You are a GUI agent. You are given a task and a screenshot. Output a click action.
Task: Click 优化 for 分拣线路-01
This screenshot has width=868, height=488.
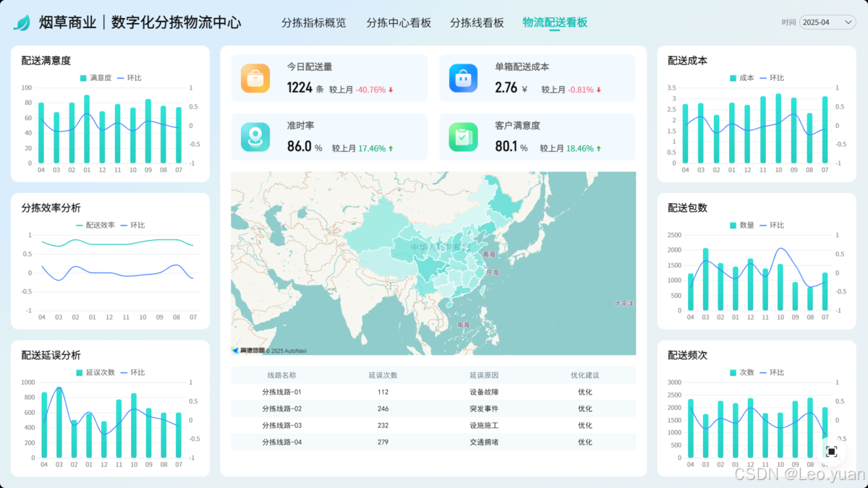[585, 392]
